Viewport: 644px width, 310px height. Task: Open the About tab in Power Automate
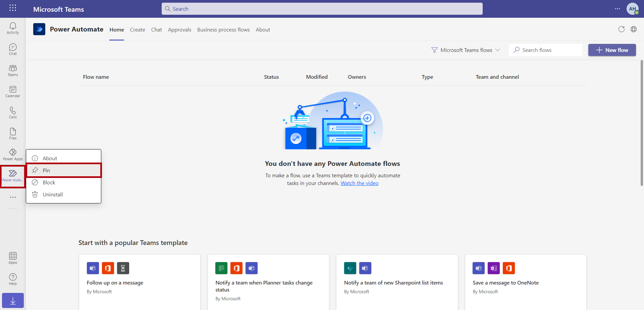(263, 29)
